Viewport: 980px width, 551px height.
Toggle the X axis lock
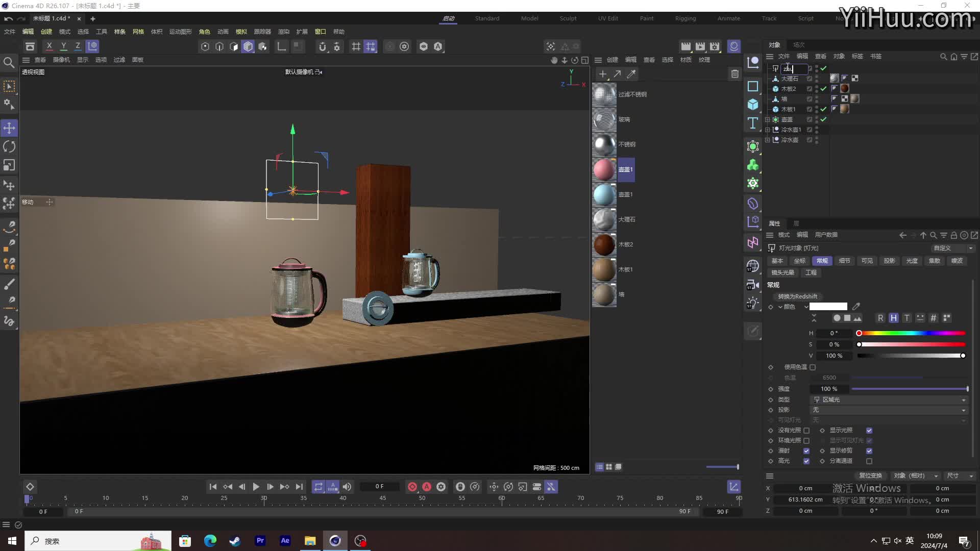coord(49,46)
